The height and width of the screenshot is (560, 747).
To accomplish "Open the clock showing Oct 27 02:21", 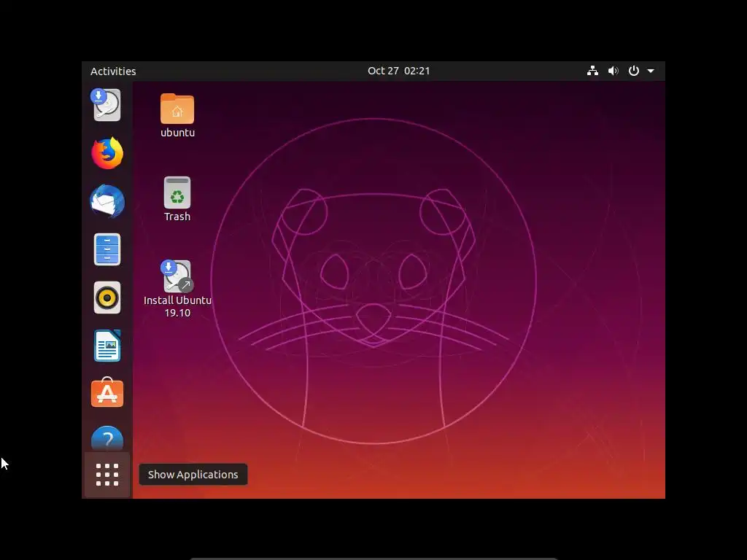I will [x=399, y=71].
